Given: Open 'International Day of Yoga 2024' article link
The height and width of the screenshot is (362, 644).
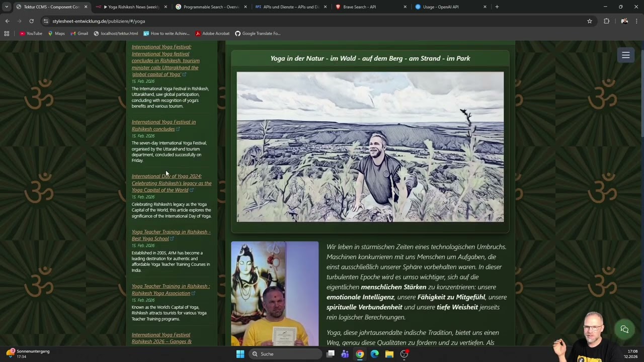Looking at the screenshot, I should pos(172,183).
